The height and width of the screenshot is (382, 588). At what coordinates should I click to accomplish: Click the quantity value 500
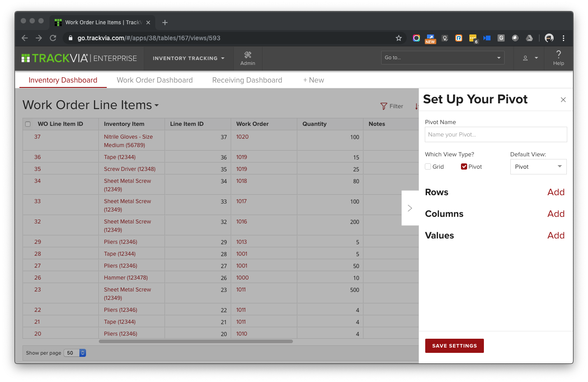click(x=354, y=290)
